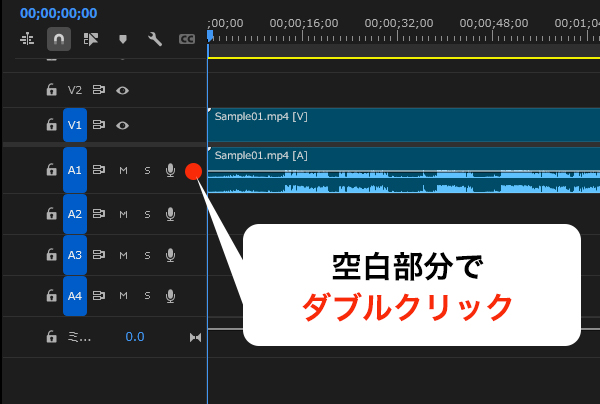
Task: Toggle lock on track A2
Action: 51,213
